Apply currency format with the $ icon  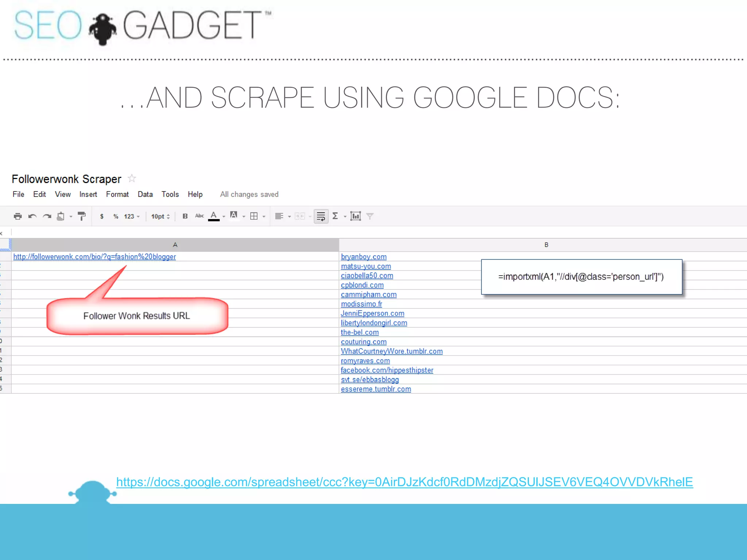click(102, 216)
